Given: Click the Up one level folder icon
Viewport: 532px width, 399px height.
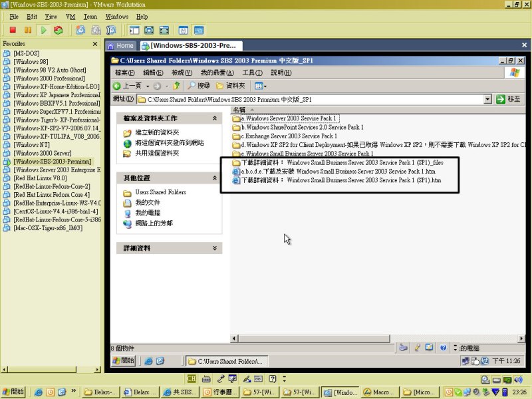Looking at the screenshot, I should tap(176, 86).
